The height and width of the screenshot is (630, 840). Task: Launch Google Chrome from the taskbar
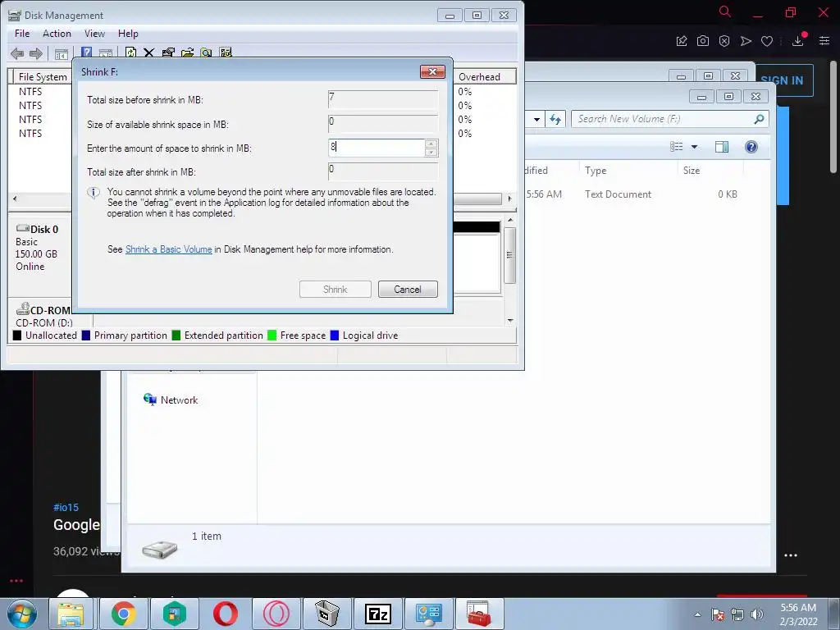[x=124, y=614]
